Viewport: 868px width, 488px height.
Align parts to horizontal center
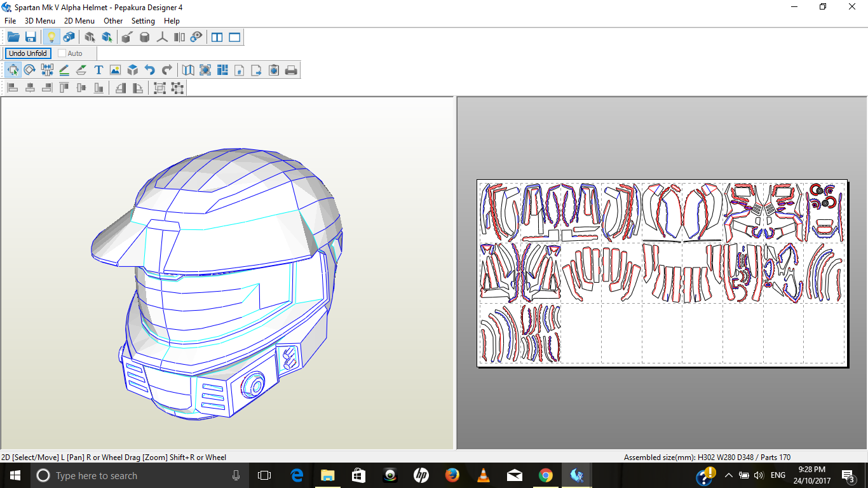click(30, 88)
